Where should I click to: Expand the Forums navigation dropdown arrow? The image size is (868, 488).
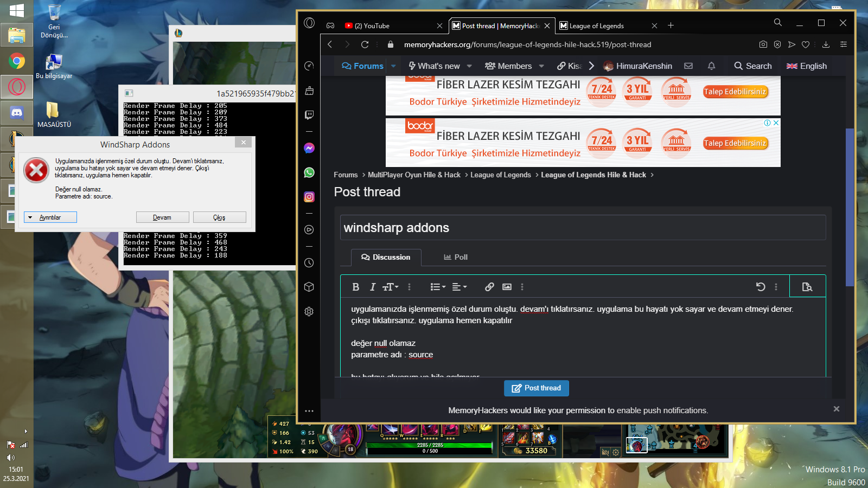(394, 66)
